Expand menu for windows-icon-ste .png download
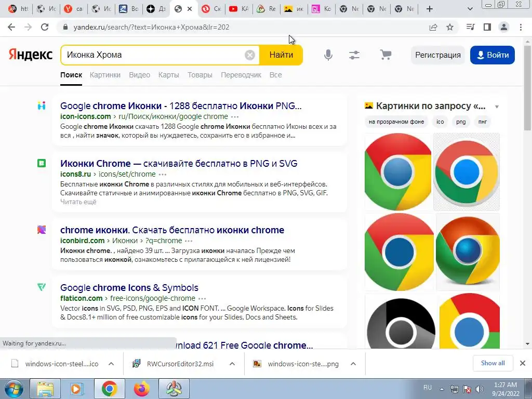532x399 pixels. click(x=353, y=364)
